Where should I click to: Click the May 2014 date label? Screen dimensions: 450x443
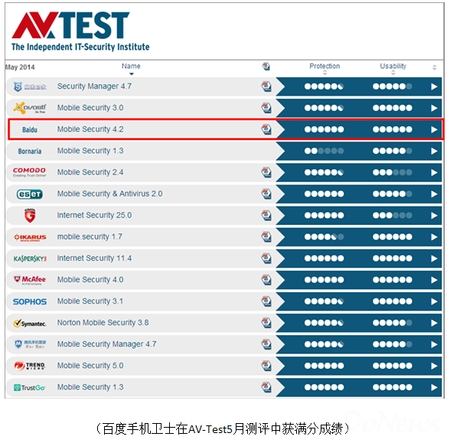click(x=20, y=67)
